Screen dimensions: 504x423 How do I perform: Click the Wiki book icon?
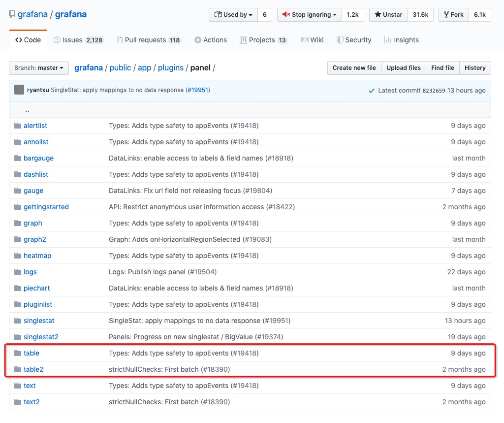(x=304, y=40)
